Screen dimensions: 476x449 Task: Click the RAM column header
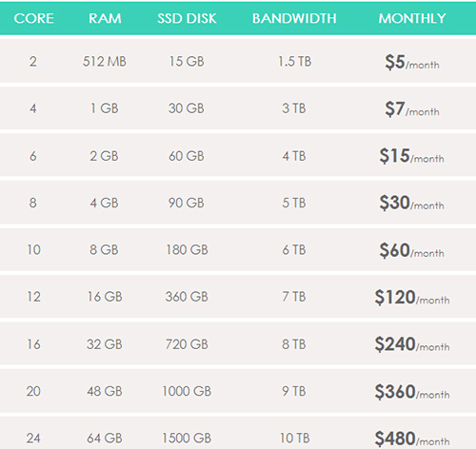point(105,18)
